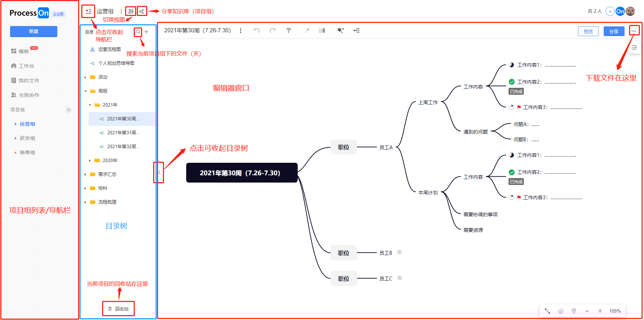Click the ProcessOn logo
The image size is (644, 320).
point(29,13)
